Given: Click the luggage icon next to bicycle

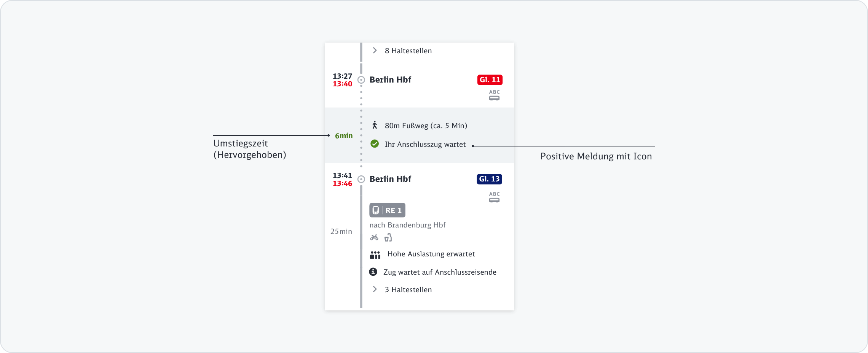Looking at the screenshot, I should tap(388, 238).
